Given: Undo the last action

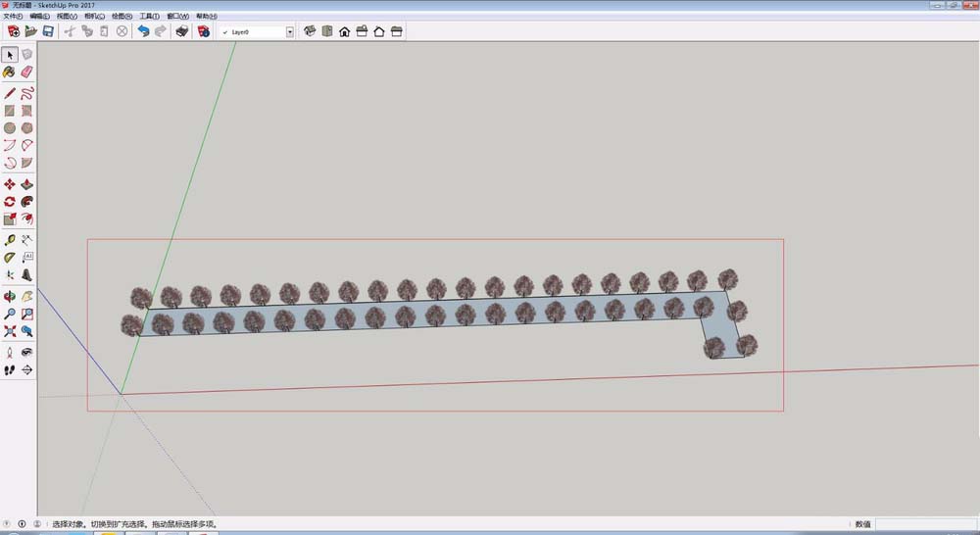Looking at the screenshot, I should click(x=143, y=31).
